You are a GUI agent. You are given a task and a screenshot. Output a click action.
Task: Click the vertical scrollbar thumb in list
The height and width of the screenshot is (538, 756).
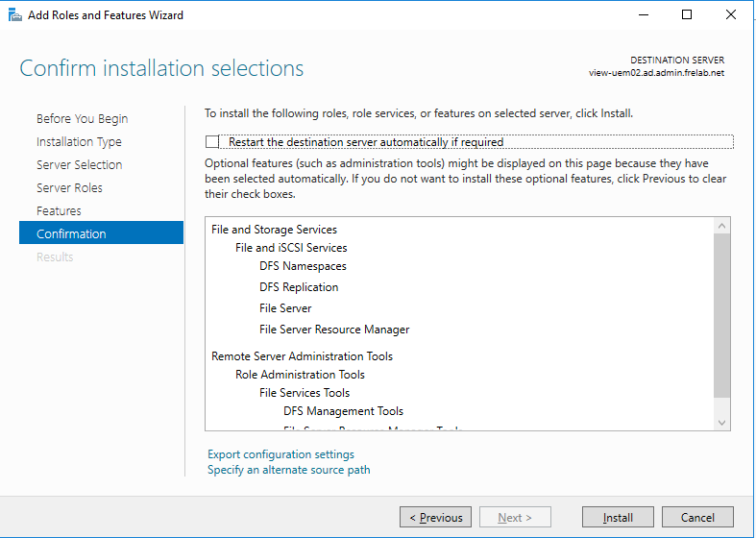722,315
